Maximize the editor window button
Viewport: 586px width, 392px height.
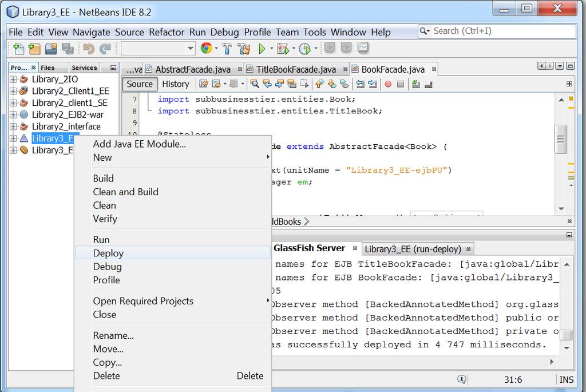tap(570, 66)
